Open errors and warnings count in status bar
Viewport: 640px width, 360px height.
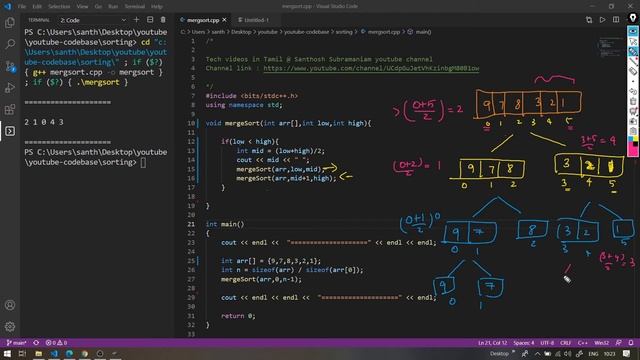pos(56,342)
